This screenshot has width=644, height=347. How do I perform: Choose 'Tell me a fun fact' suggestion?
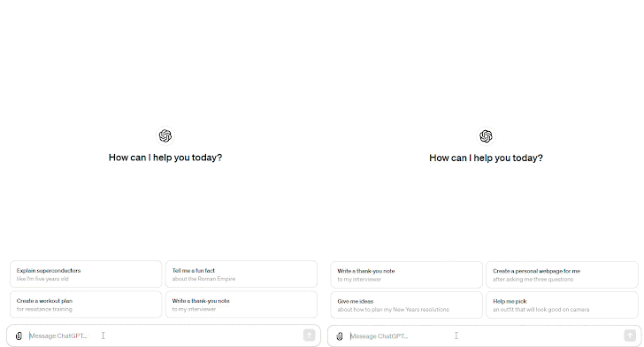(241, 274)
